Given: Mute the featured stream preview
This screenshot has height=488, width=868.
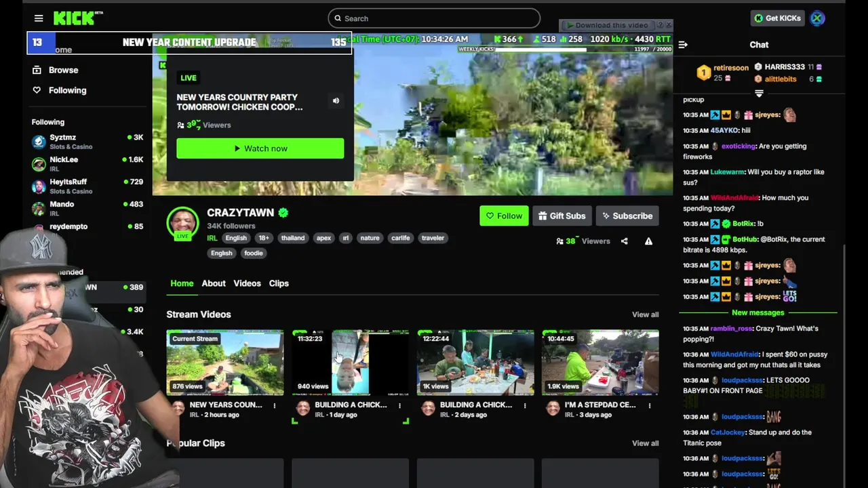Looking at the screenshot, I should (336, 101).
